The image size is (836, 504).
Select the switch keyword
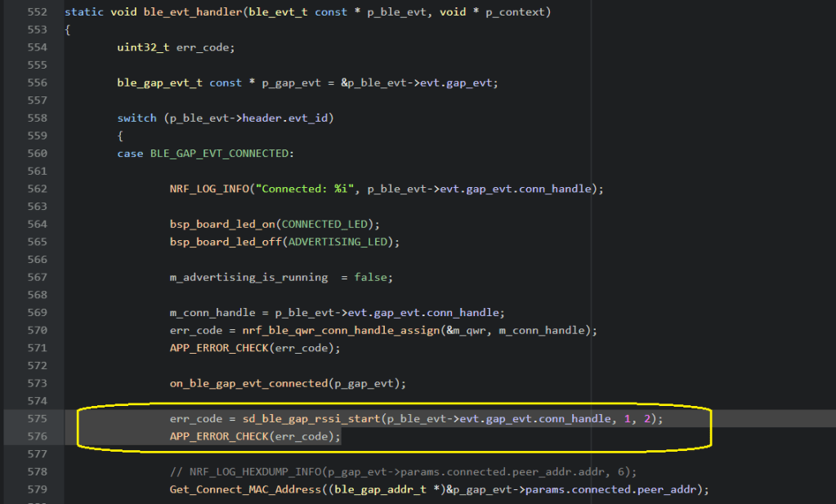[136, 118]
